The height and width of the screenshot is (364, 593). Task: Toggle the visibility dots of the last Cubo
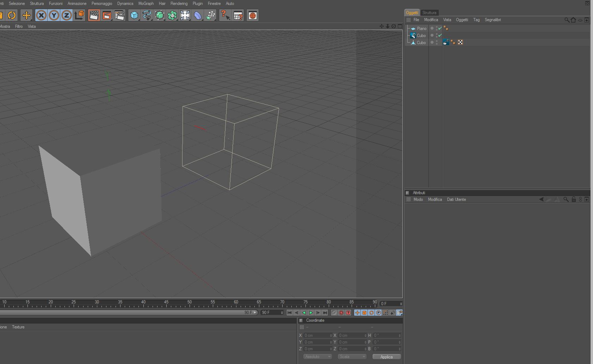tap(437, 43)
